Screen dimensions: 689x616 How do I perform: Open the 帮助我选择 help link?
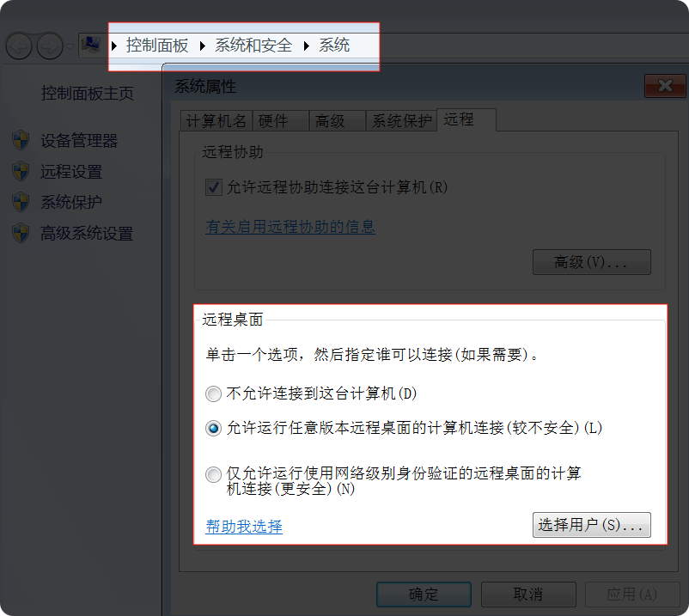click(244, 527)
